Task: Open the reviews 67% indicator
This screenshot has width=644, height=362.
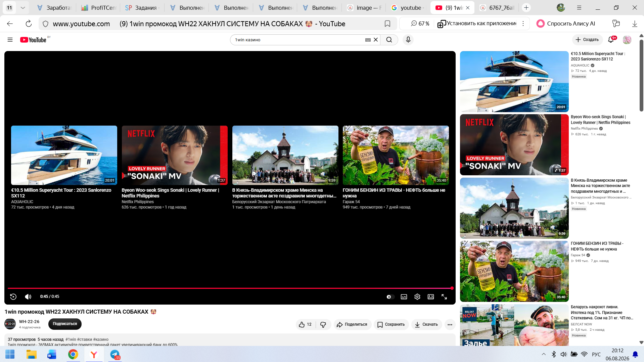Action: click(x=420, y=24)
